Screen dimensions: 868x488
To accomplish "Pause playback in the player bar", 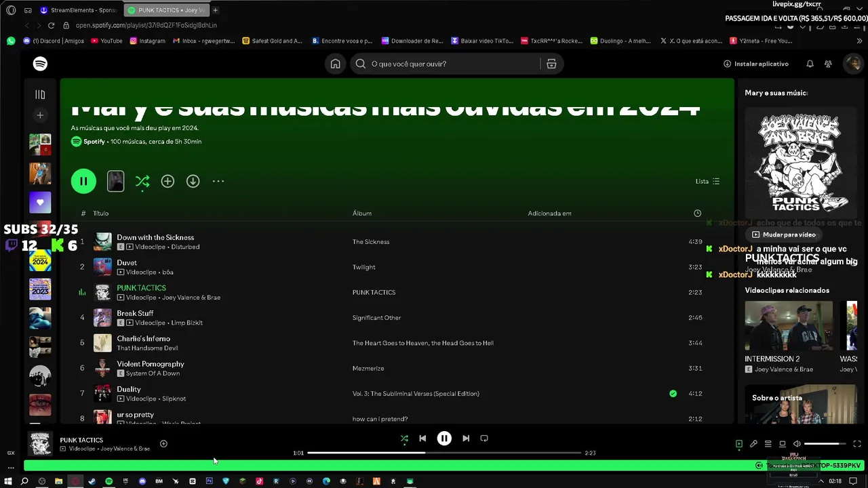I will click(x=444, y=439).
